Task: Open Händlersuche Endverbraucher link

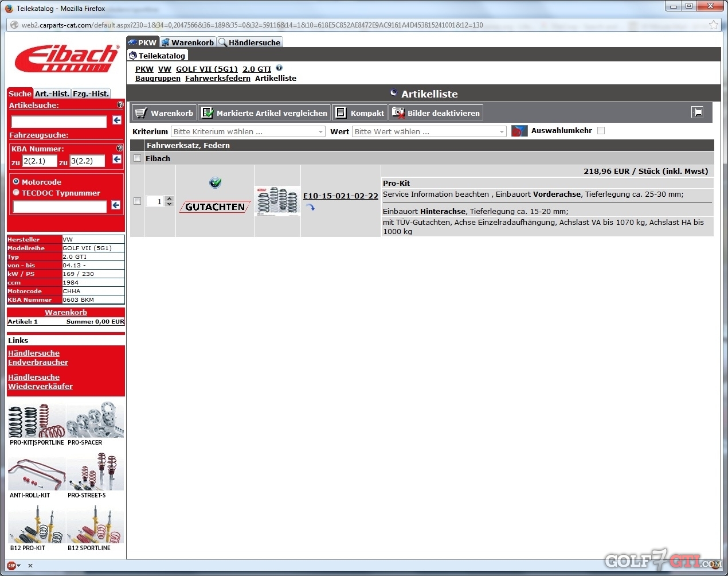Action: (38, 357)
